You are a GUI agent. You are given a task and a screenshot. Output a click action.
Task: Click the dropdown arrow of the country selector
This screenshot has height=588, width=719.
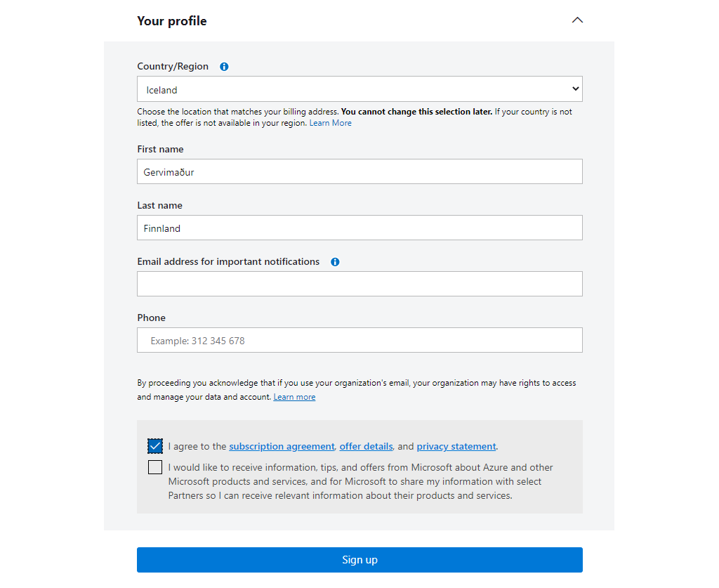click(x=576, y=89)
